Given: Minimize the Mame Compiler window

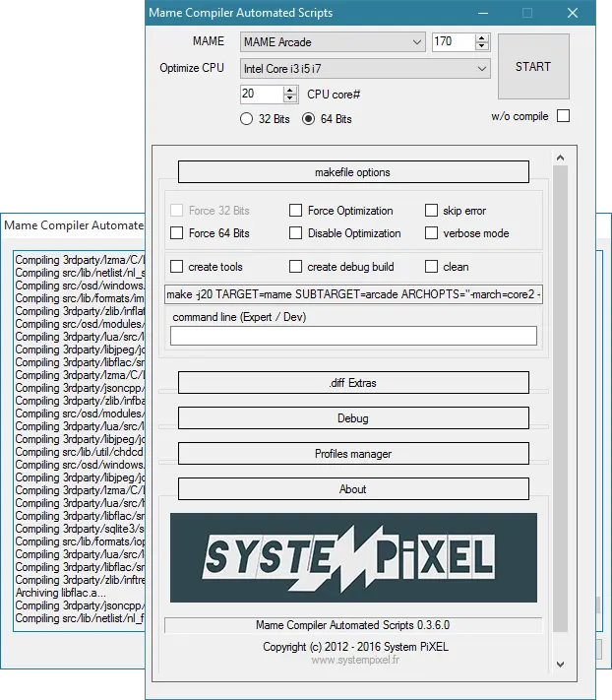Looking at the screenshot, I should click(483, 13).
